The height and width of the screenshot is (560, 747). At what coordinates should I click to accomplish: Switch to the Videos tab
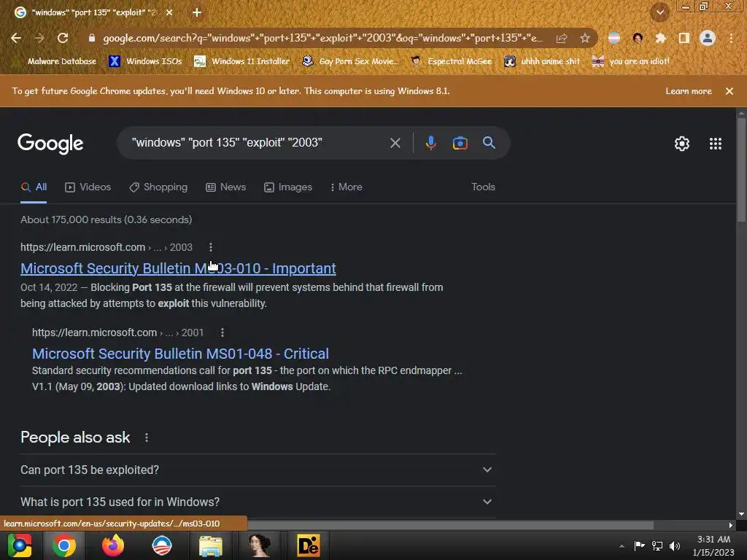tap(88, 187)
